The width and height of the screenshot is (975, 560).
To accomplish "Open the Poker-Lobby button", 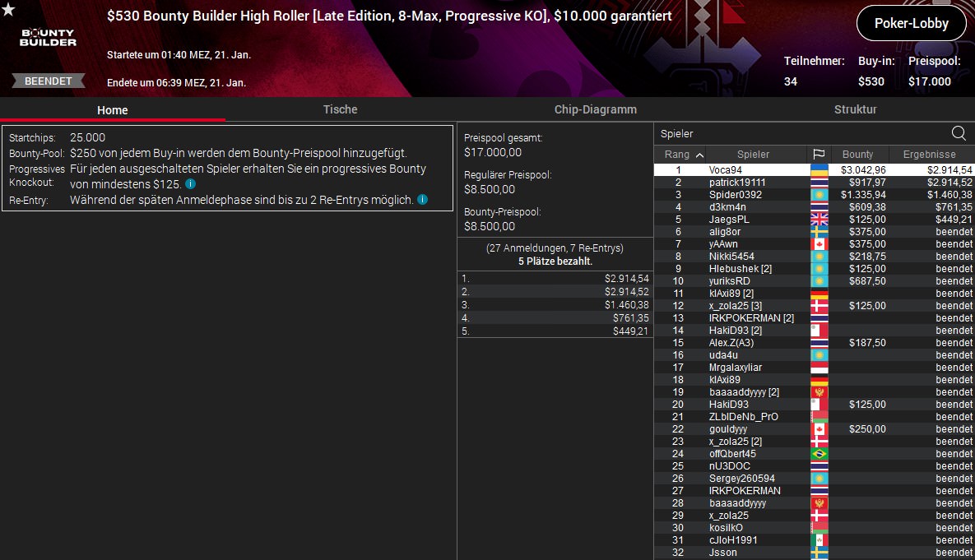I will pos(911,24).
